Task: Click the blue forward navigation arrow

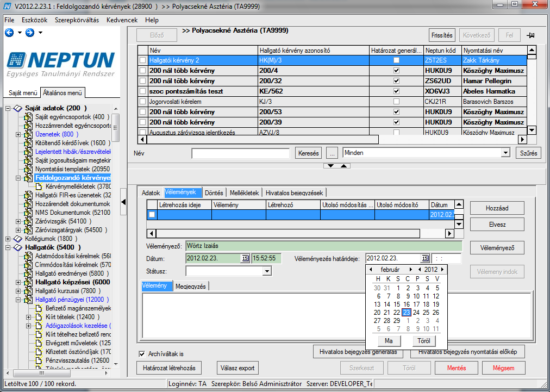Action: tap(30, 33)
